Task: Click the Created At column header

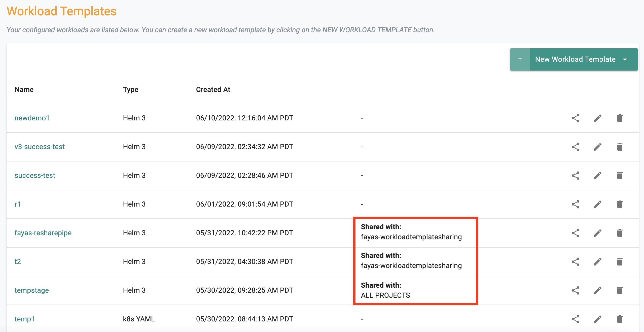Action: [213, 89]
